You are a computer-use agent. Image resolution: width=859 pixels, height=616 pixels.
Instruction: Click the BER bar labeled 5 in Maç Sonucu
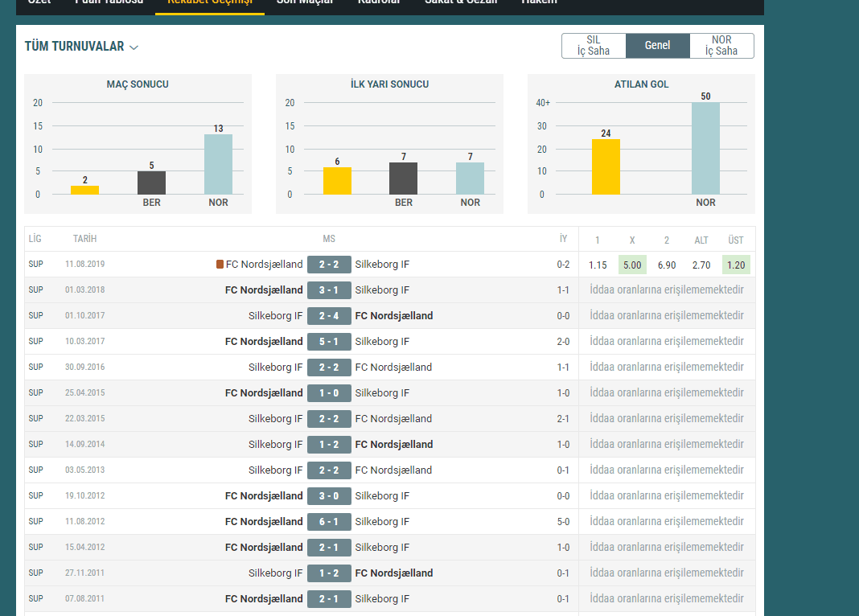coord(152,183)
